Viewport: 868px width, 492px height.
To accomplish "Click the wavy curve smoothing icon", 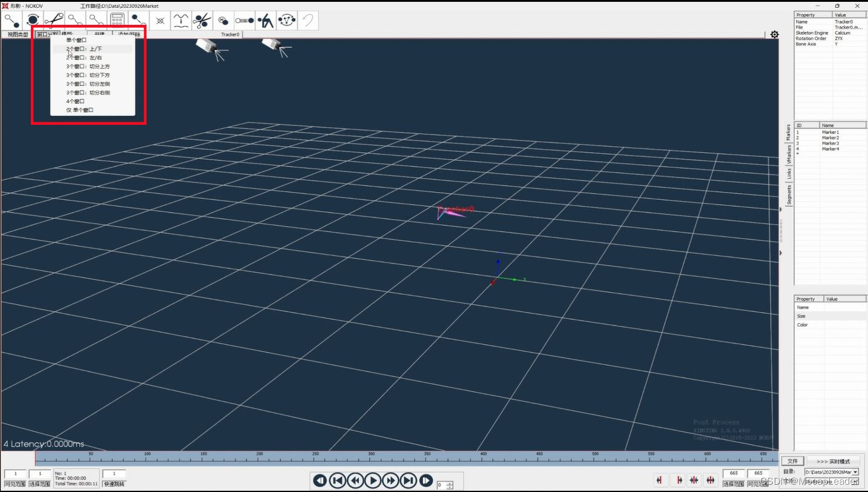I will (181, 20).
